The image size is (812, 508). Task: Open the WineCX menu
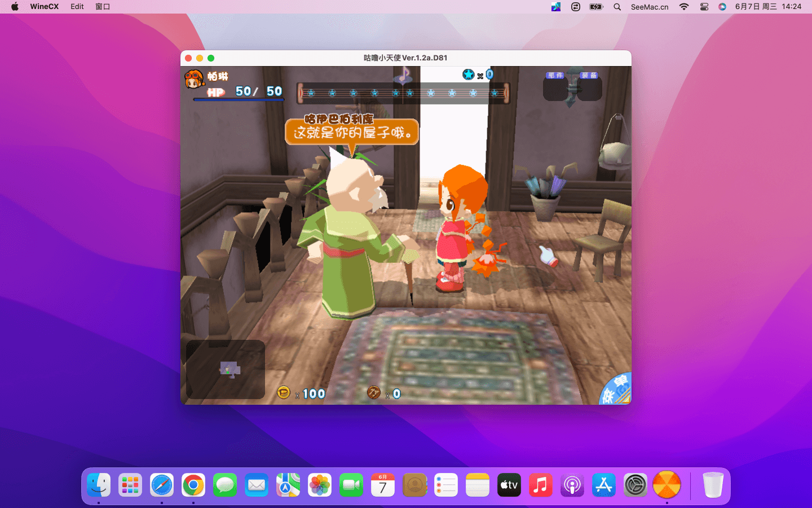point(44,7)
